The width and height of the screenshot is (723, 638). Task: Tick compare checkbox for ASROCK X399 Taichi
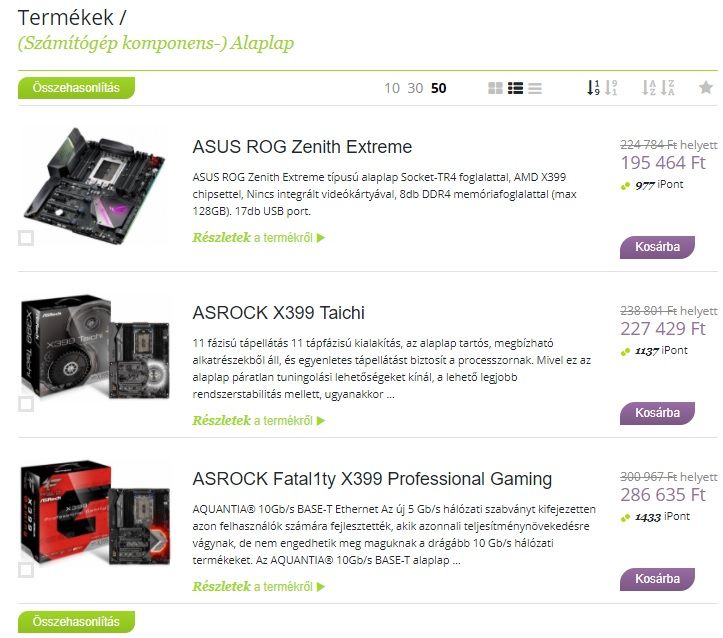pos(26,404)
